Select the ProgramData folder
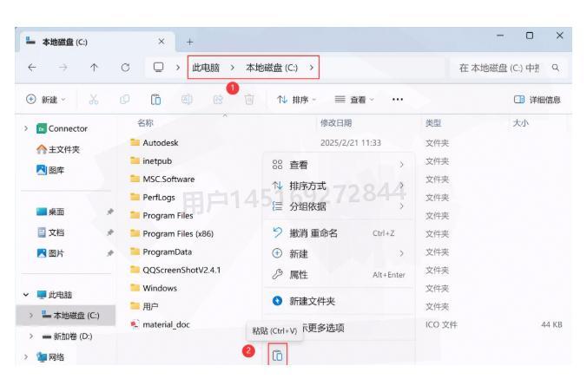The width and height of the screenshot is (587, 392). tap(161, 252)
